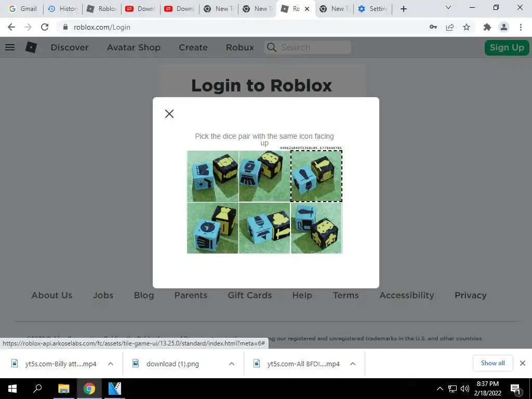The height and width of the screenshot is (399, 532).
Task: Expand options for yt5s.com-Billy download
Action: [111, 364]
